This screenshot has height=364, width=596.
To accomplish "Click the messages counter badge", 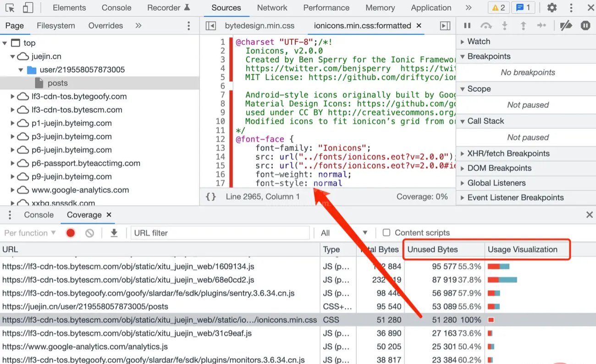I will 523,8.
